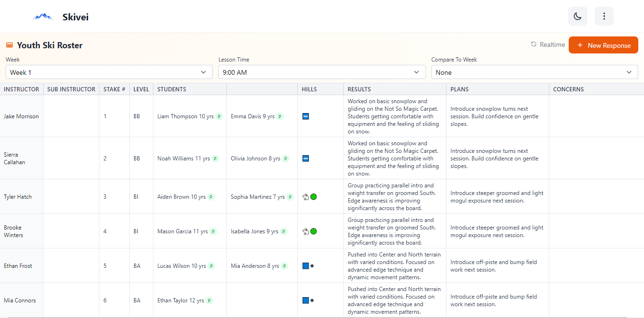Click the green circle in Brooke Winters' row
644x318 pixels.
coord(313,231)
